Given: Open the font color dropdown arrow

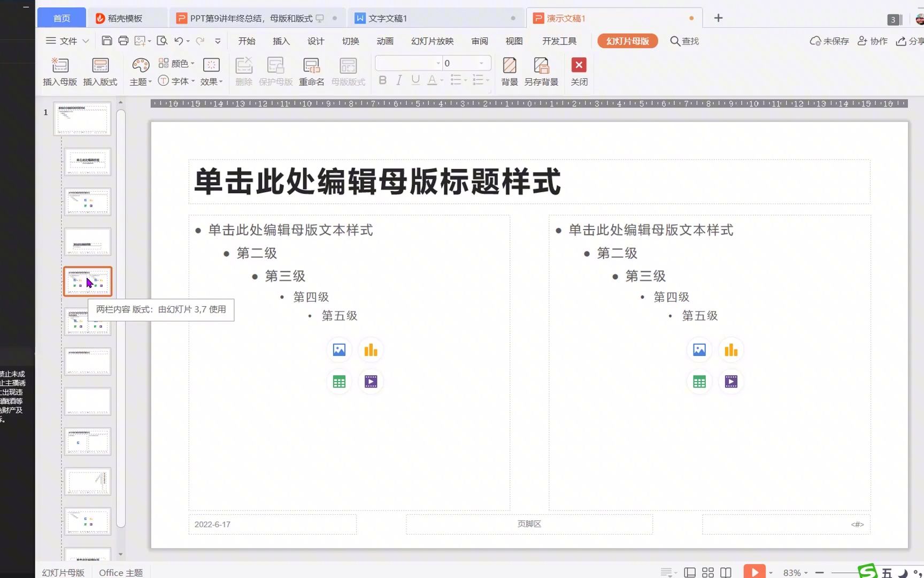Looking at the screenshot, I should coord(442,81).
